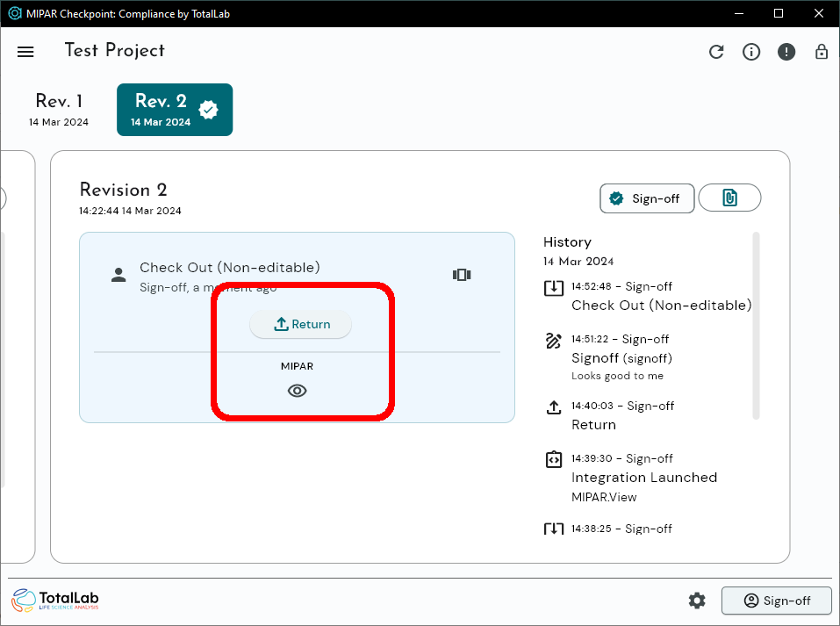Click the Sign-off button with badge
Image resolution: width=840 pixels, height=626 pixels.
647,198
